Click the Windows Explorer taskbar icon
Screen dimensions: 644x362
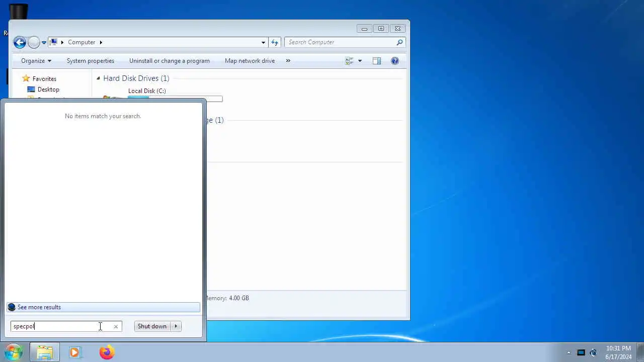pos(44,352)
